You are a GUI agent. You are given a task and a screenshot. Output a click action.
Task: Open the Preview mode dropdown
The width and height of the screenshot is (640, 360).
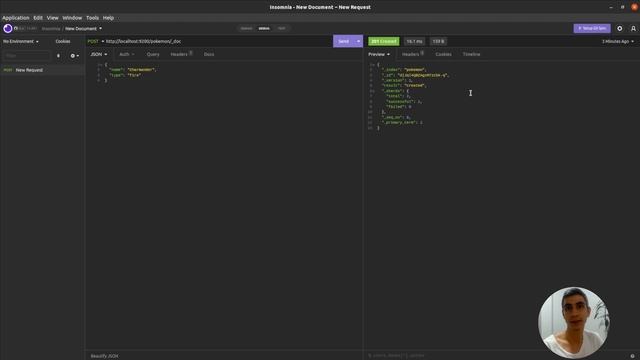click(x=379, y=54)
